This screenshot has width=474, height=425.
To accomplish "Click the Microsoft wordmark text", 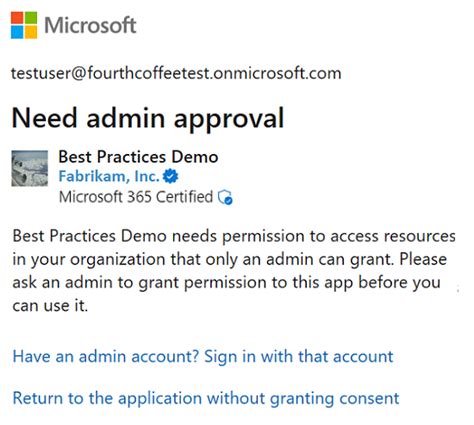I will 90,25.
